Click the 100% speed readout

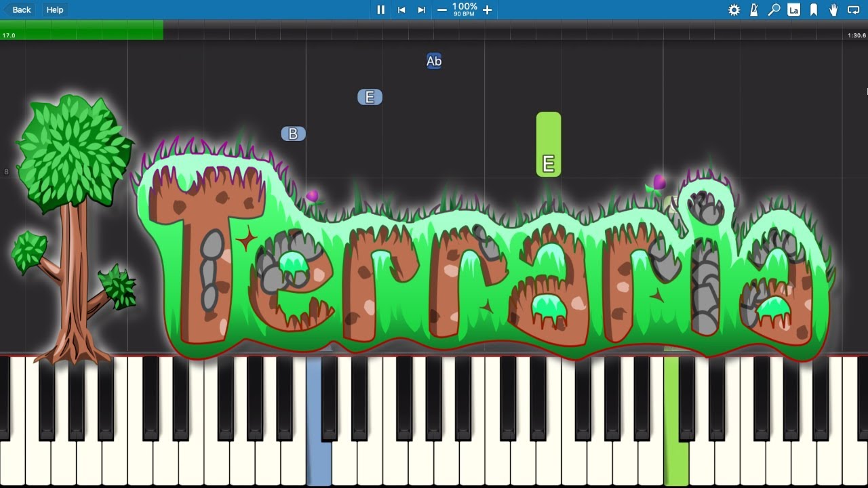[465, 7]
